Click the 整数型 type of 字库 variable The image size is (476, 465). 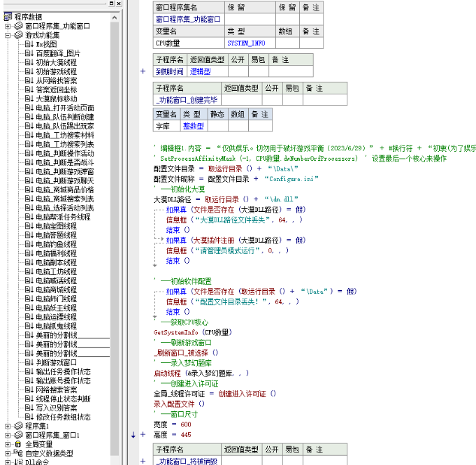click(x=193, y=126)
